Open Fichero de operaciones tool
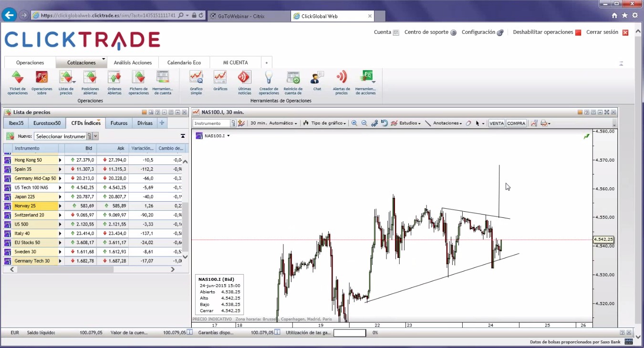This screenshot has height=348, width=644. pos(139,82)
